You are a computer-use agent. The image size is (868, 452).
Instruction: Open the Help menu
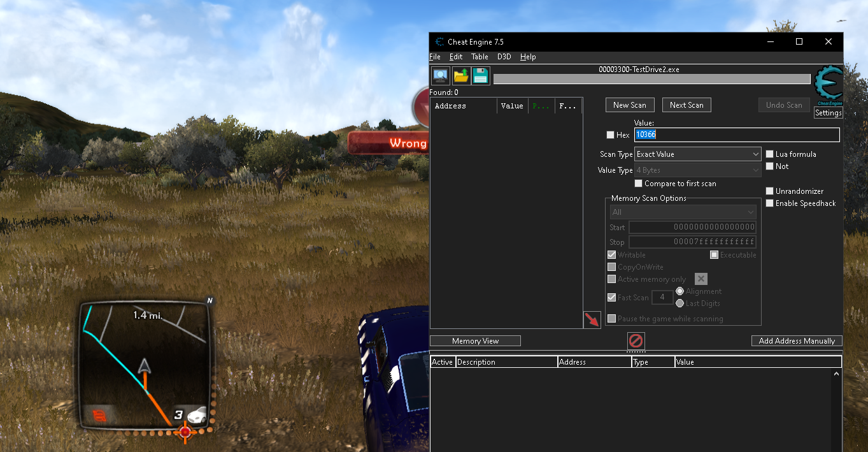point(528,57)
